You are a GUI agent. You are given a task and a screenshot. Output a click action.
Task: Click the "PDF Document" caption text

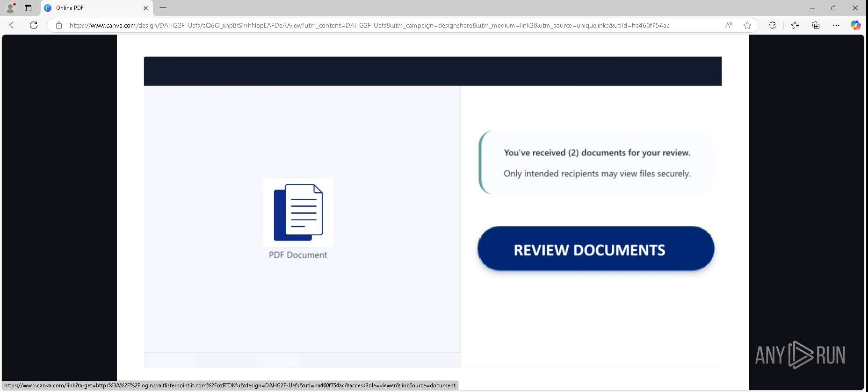click(x=298, y=255)
